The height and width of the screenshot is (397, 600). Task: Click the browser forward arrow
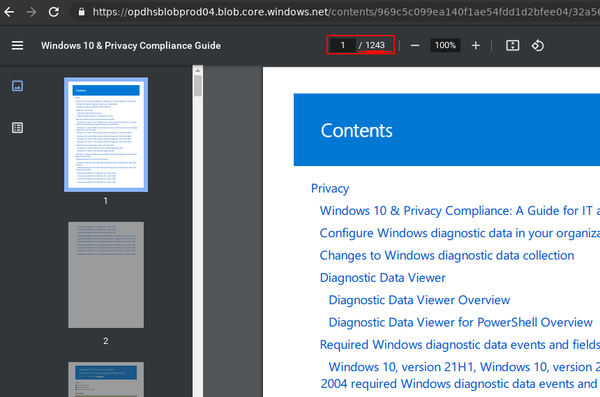click(x=31, y=12)
